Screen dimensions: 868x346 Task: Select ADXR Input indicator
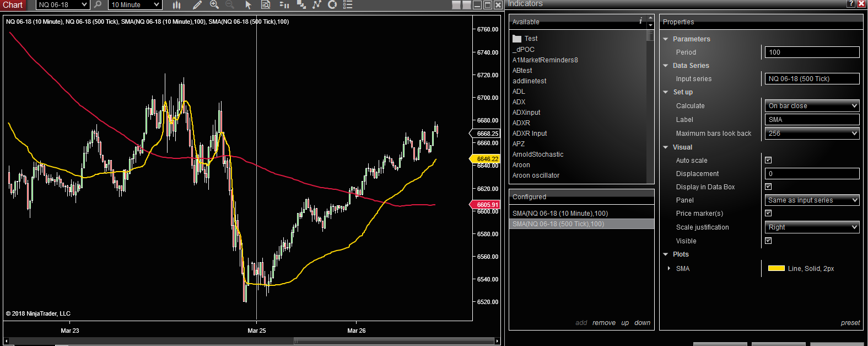click(530, 133)
